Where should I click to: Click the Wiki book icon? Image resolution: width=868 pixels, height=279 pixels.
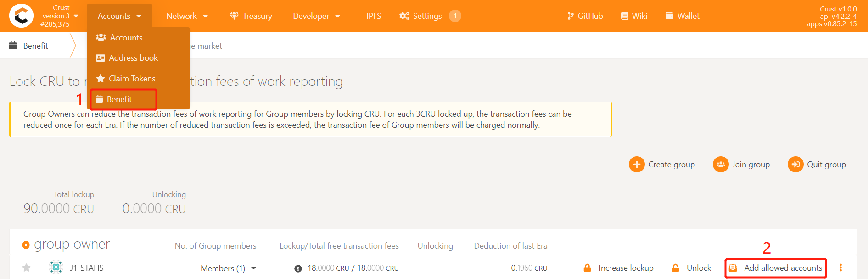[624, 16]
